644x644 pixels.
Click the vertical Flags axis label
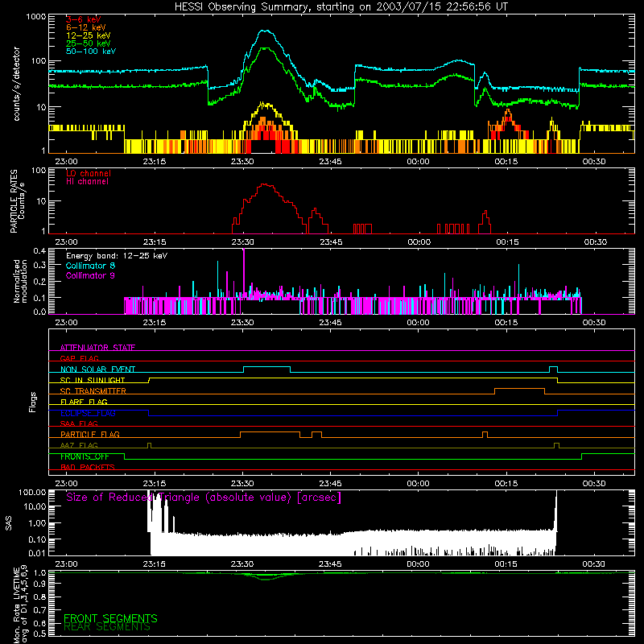[x=32, y=402]
